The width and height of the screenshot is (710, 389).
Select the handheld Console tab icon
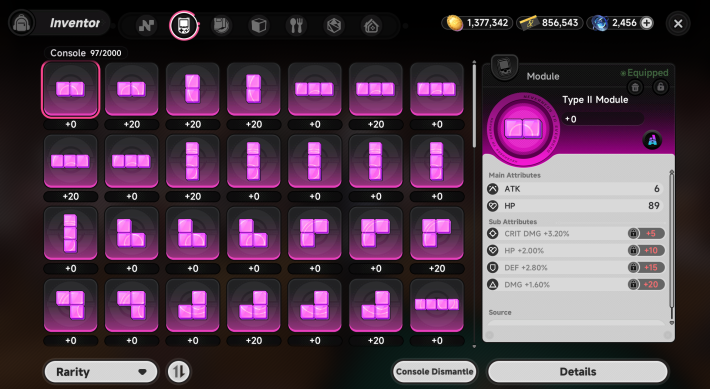click(184, 25)
